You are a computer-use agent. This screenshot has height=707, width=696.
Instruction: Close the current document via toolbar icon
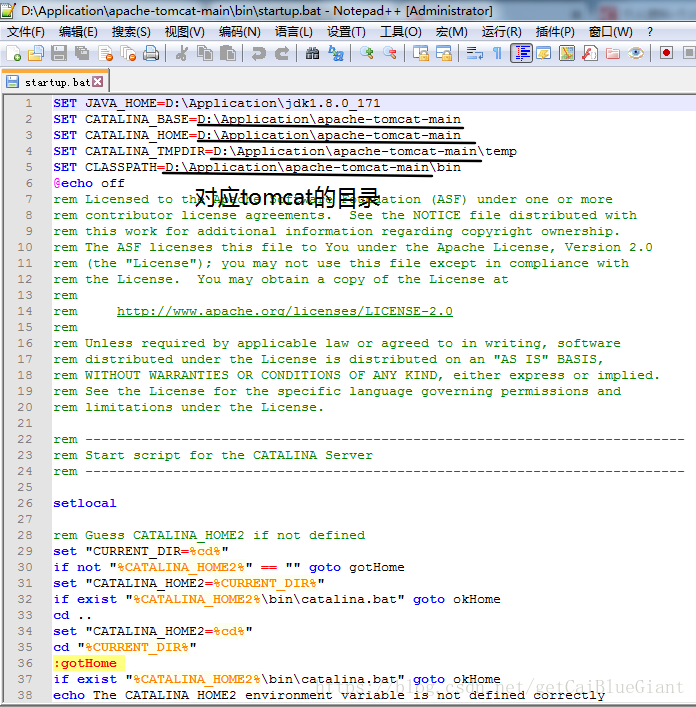(105, 53)
